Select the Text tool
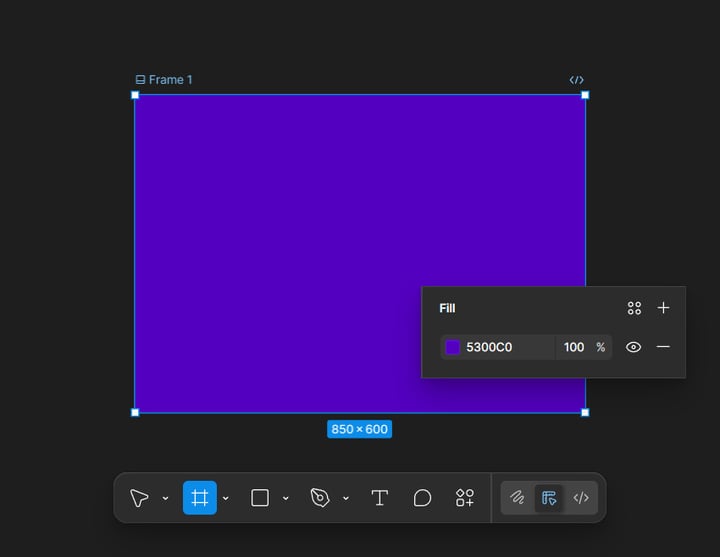The image size is (720, 557). coord(380,498)
